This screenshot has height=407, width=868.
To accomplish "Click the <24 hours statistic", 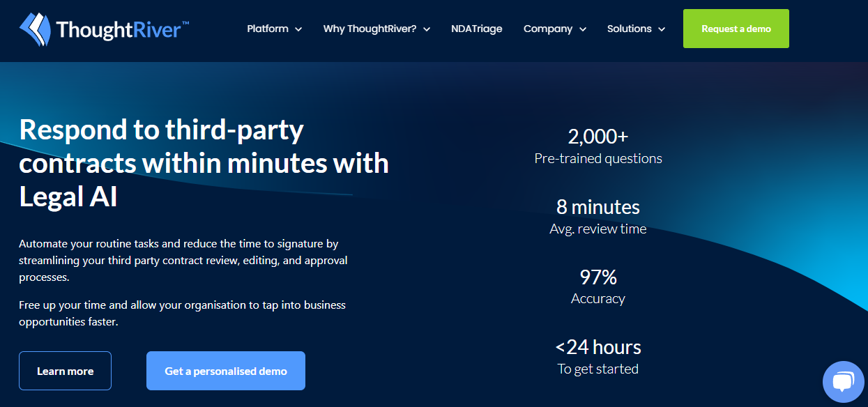I will [598, 347].
